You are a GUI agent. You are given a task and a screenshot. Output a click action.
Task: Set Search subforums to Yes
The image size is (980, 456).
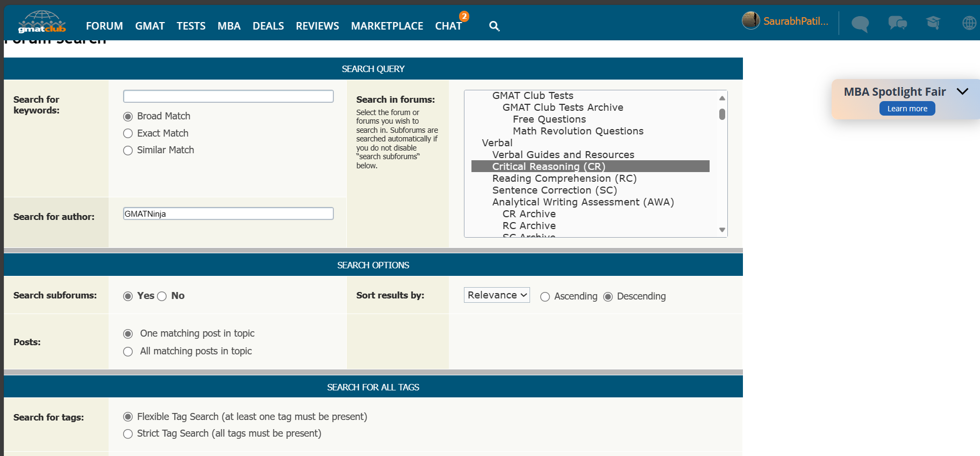pos(128,296)
